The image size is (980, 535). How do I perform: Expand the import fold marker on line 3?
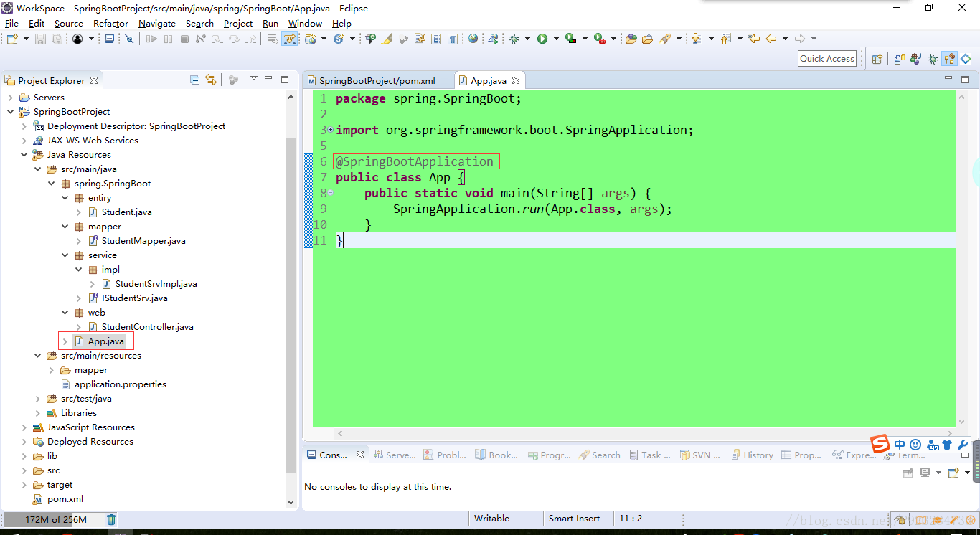click(x=330, y=130)
